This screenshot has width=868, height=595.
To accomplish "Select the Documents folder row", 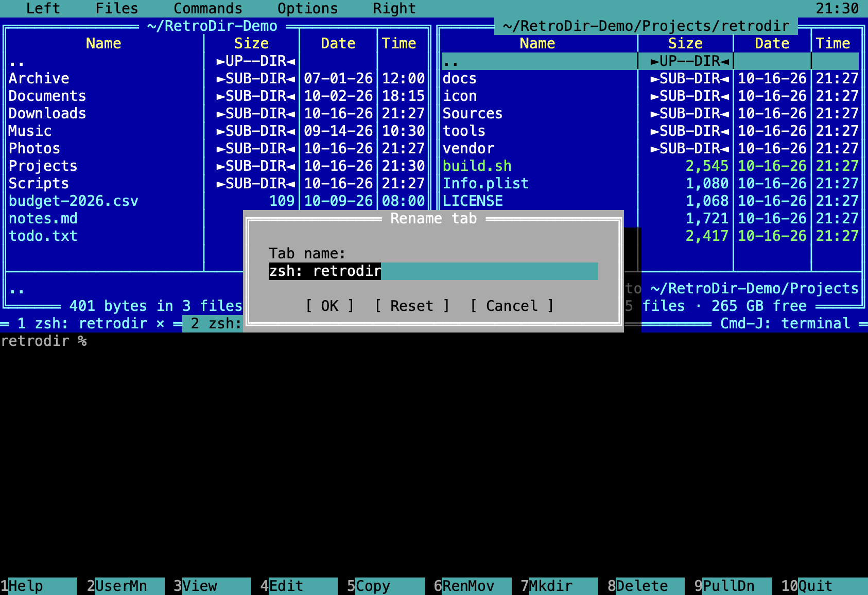I will pos(217,96).
